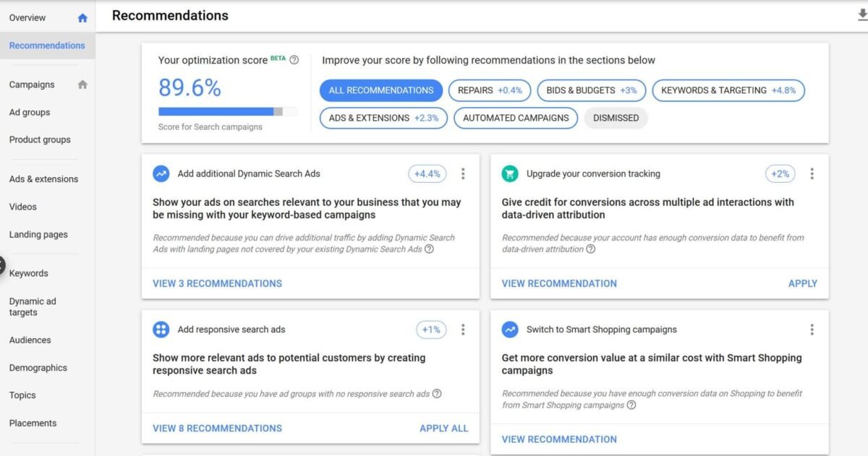Click 'Score for Search campaigns' text
Image resolution: width=868 pixels, height=456 pixels.
coord(210,127)
